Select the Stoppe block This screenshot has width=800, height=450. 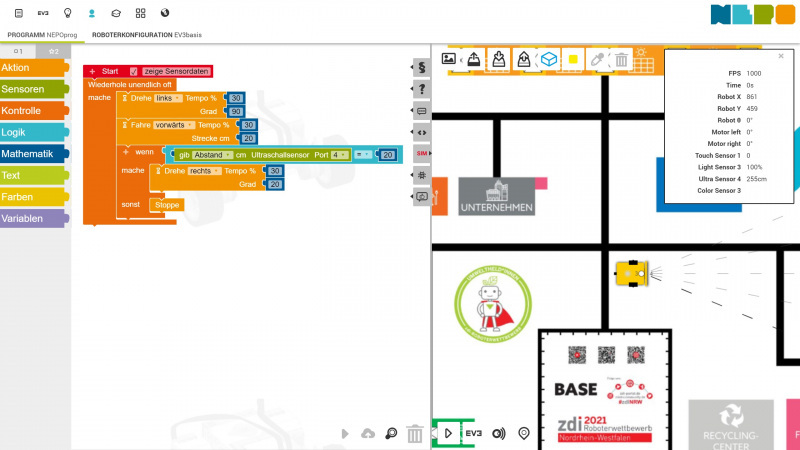click(167, 205)
